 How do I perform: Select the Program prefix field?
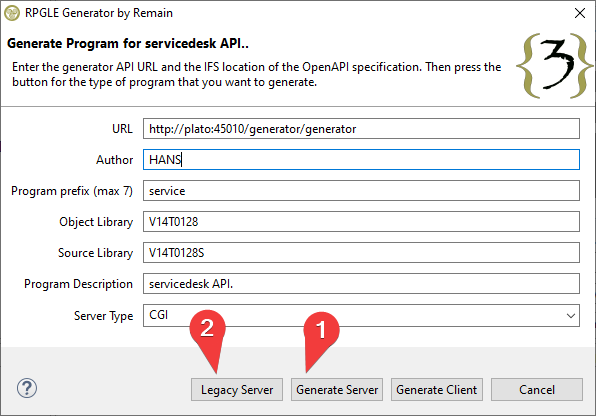[x=361, y=191]
